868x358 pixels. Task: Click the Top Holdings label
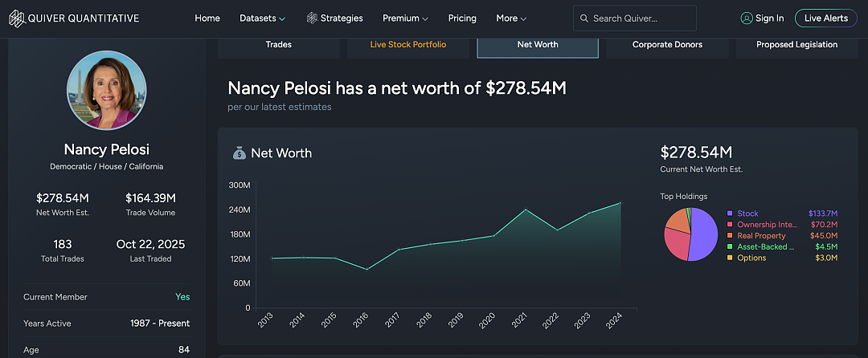click(x=684, y=196)
